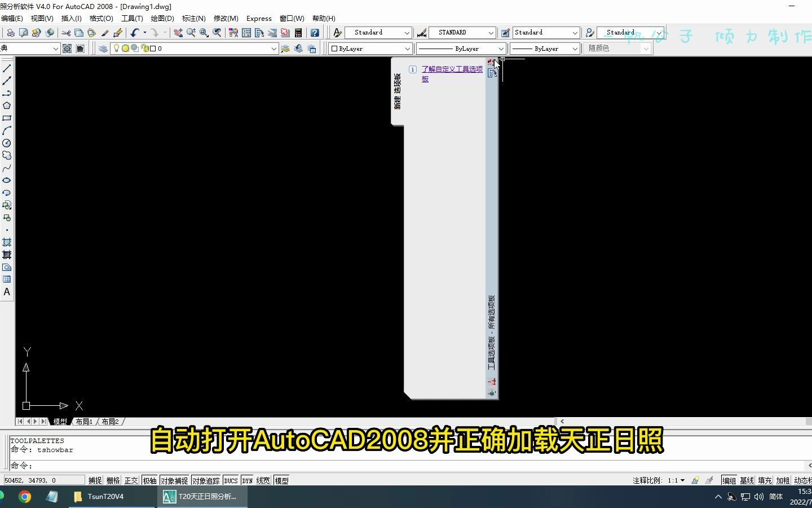Open the STANDARD dimension style dropdown
This screenshot has width=812, height=508.
462,33
